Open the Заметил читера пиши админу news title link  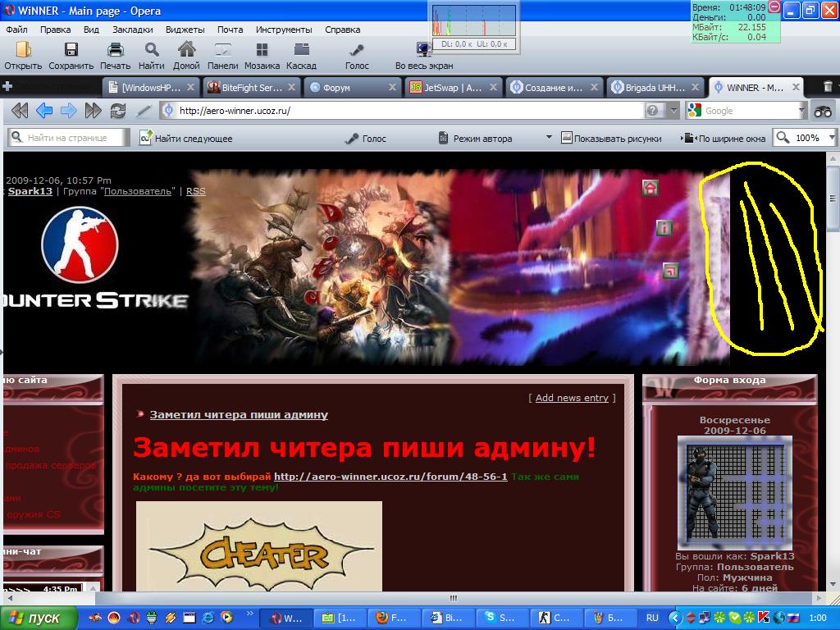coord(239,414)
